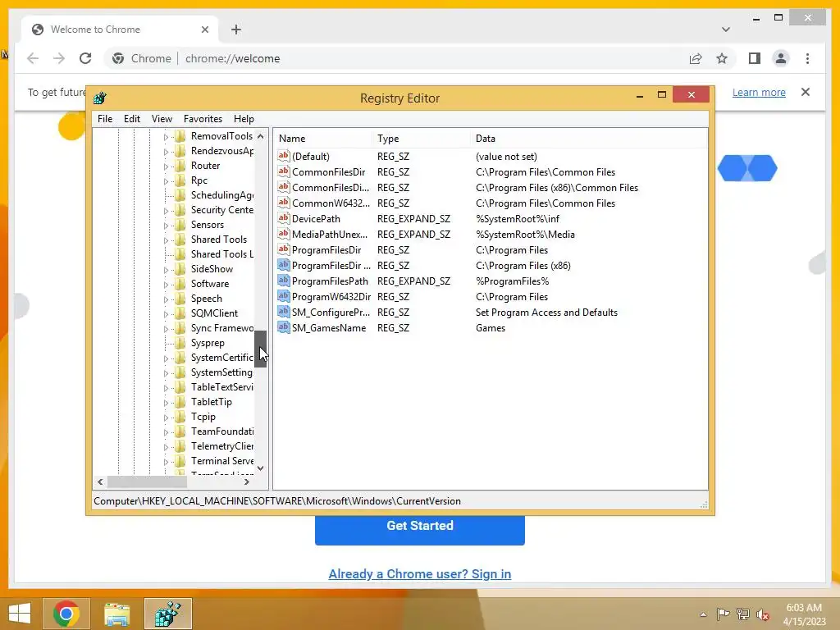Expand the Shared Tools key
Image resolution: width=840 pixels, height=630 pixels.
[x=166, y=240]
